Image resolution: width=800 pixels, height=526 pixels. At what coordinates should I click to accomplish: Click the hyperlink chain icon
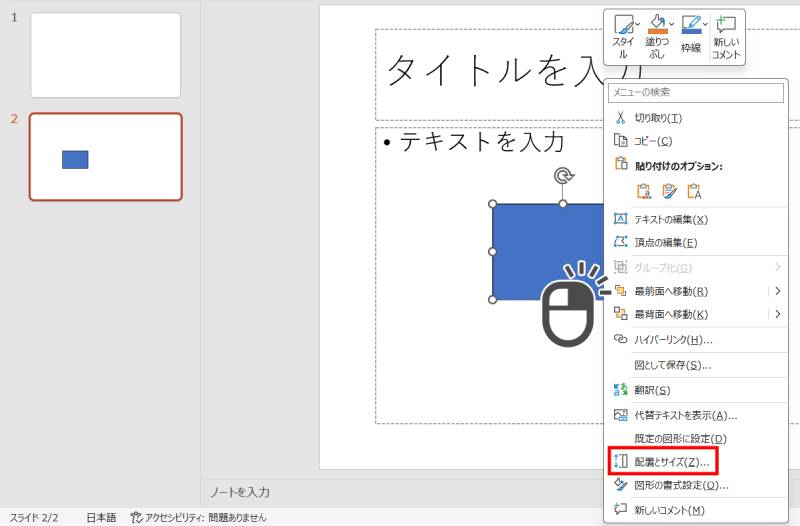coord(620,339)
